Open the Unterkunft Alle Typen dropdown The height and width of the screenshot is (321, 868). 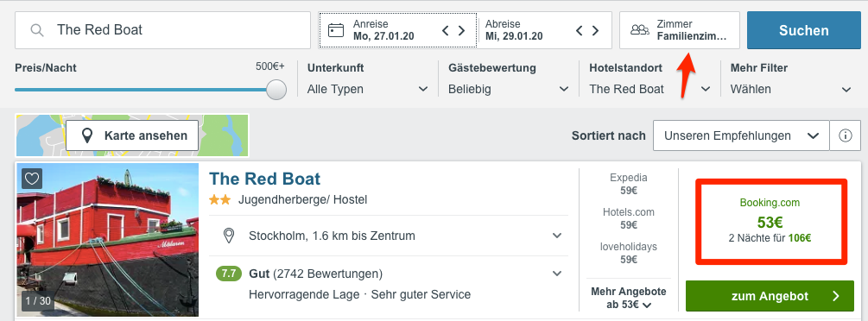368,89
